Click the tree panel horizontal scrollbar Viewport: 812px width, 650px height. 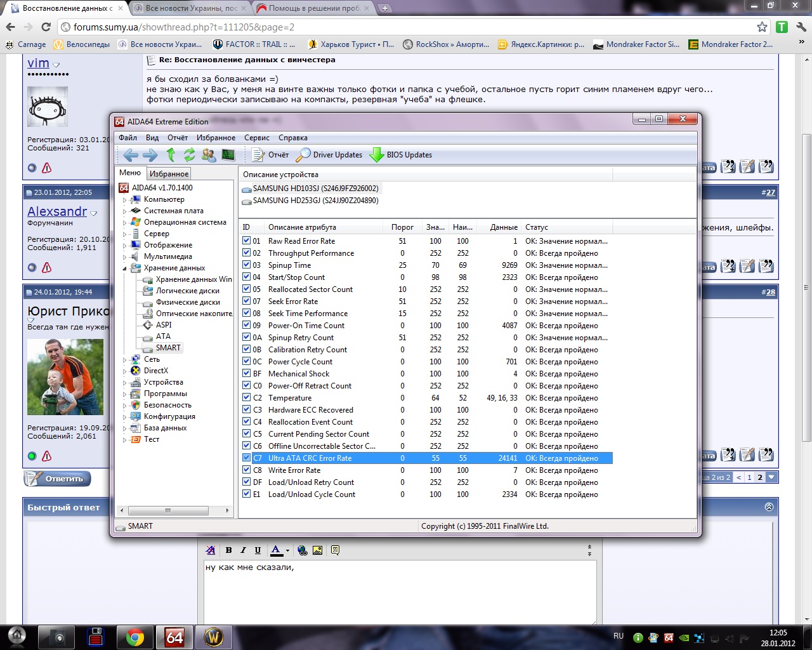pyautogui.click(x=168, y=510)
